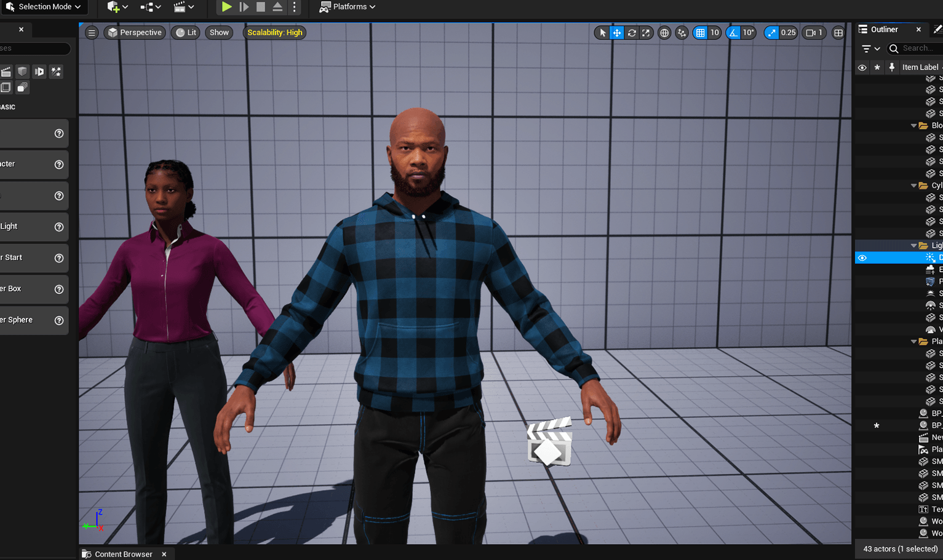Show Media play category in Place Actors
Viewport: 943px width, 560px height.
tap(39, 72)
